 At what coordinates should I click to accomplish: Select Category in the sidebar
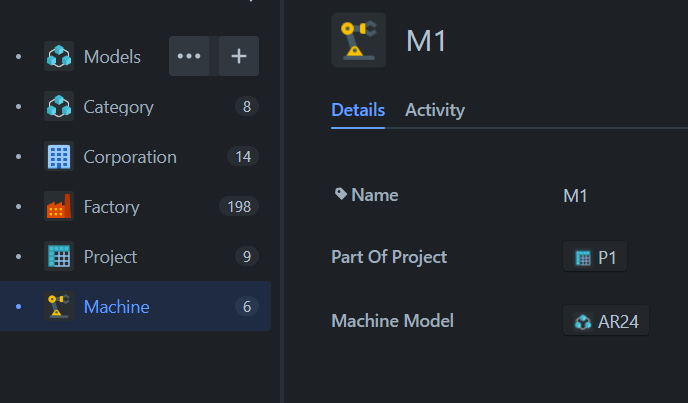click(136, 106)
